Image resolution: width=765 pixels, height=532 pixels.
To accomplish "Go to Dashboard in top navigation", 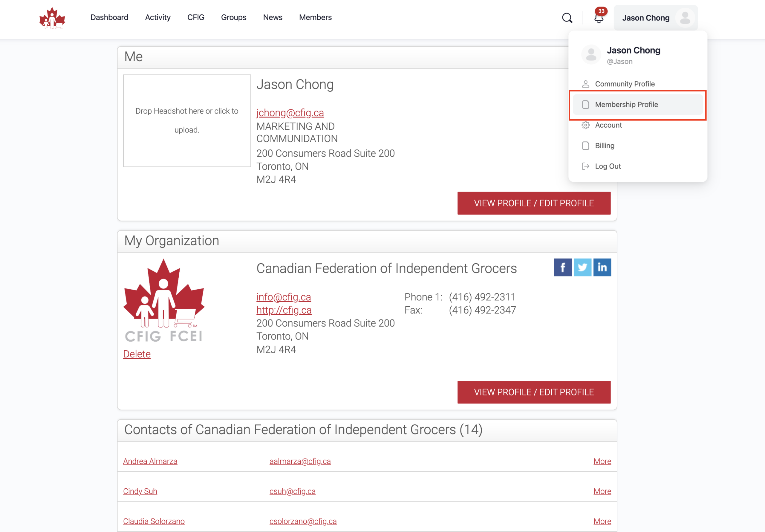I will click(109, 17).
